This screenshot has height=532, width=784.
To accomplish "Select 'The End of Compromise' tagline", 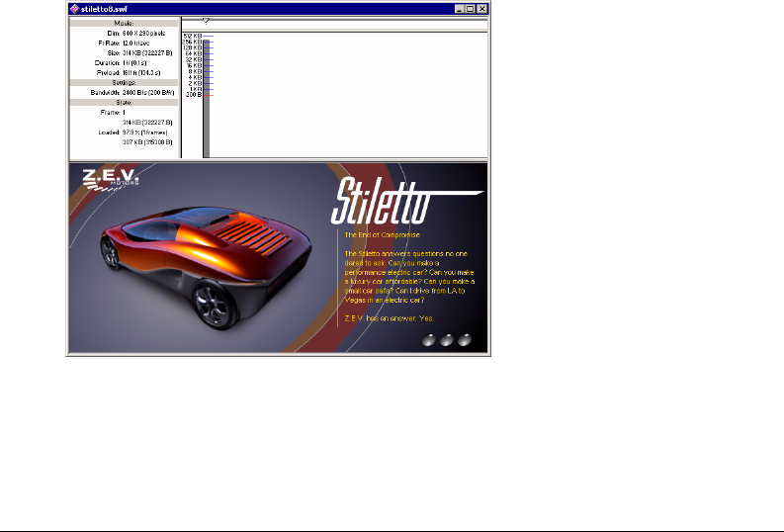I will (x=383, y=235).
